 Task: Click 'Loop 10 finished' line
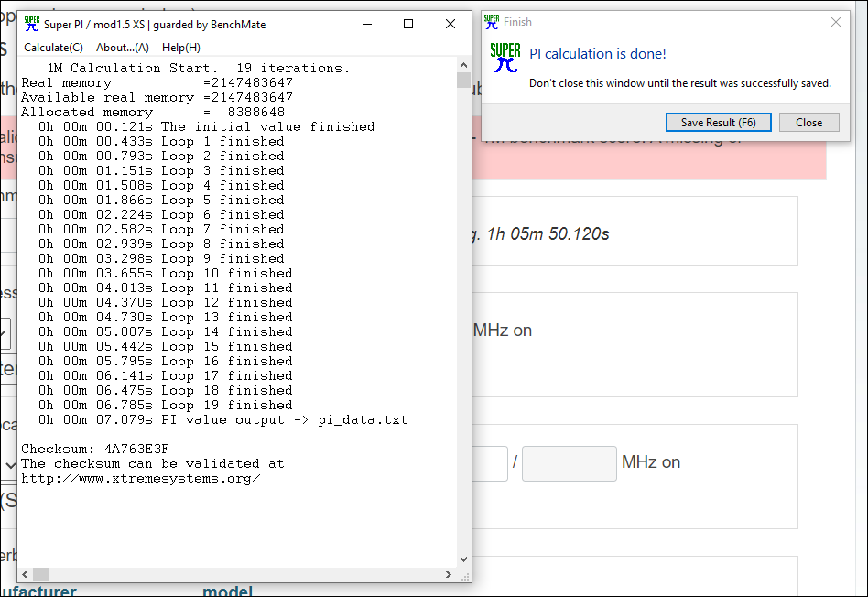(x=165, y=274)
